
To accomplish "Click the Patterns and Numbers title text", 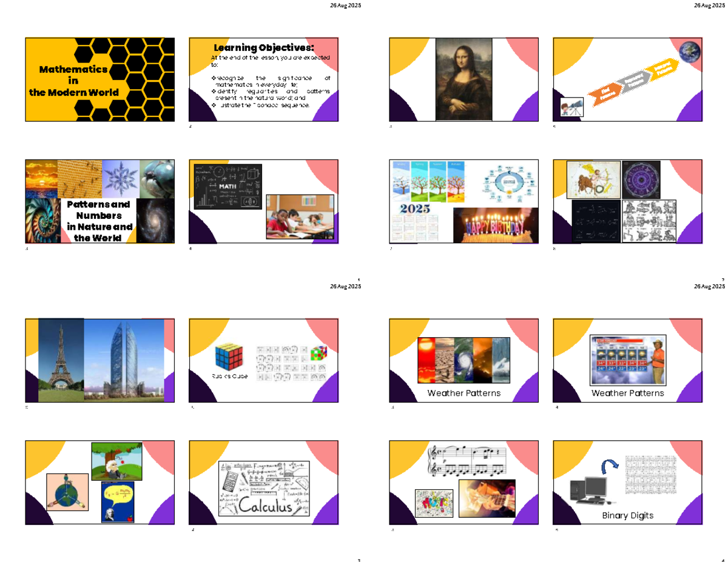I will [98, 221].
